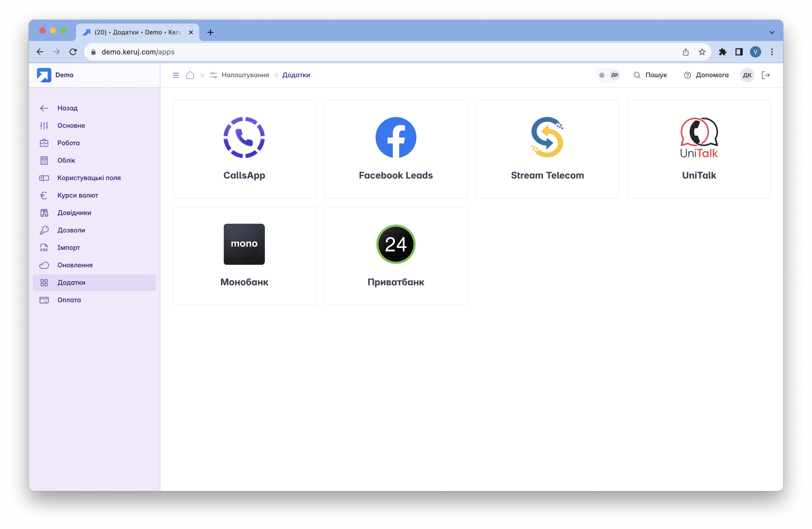
Task: Expand the tab search chevron
Action: click(x=772, y=33)
